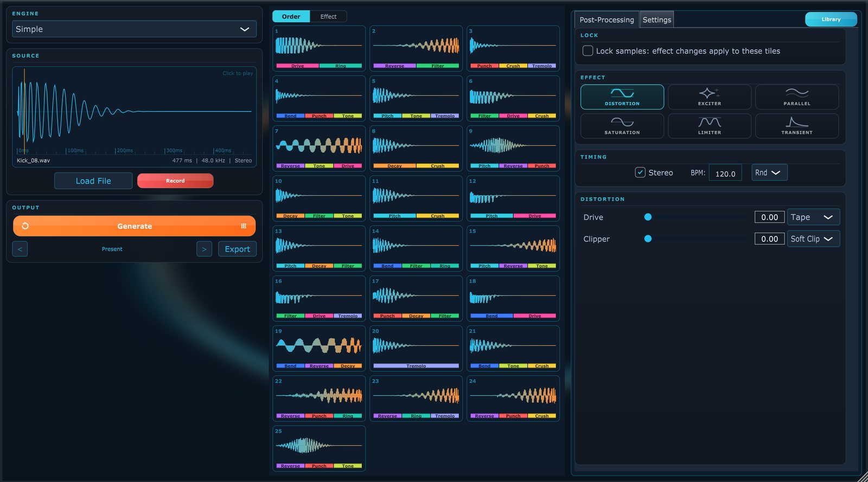Choose the Transient effect icon
The height and width of the screenshot is (482, 868).
[x=796, y=126]
